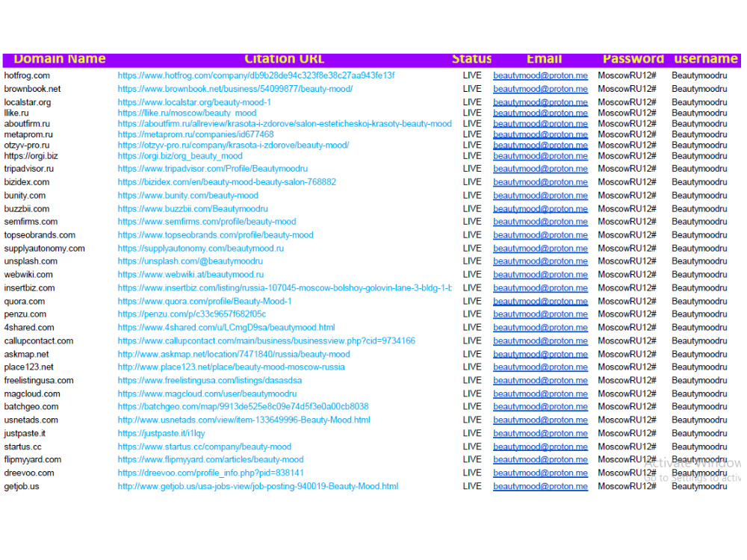Image resolution: width=747 pixels, height=560 pixels.
Task: Open the place123.net place link
Action: [231, 367]
